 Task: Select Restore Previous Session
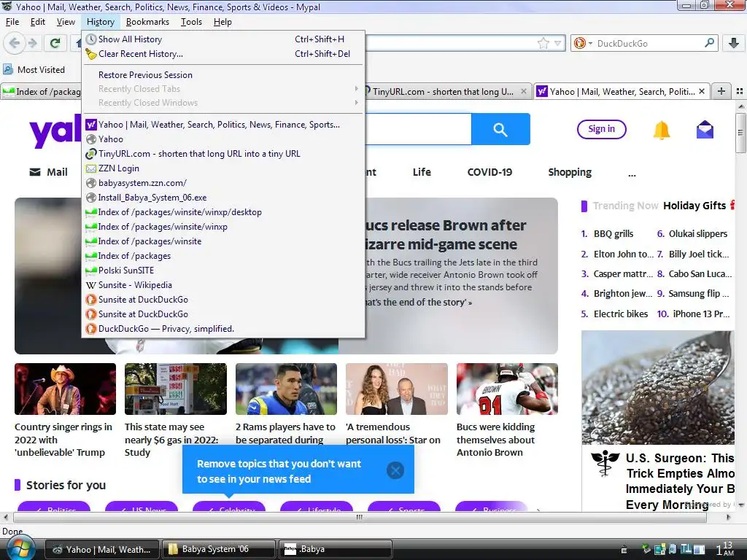[x=223, y=75]
